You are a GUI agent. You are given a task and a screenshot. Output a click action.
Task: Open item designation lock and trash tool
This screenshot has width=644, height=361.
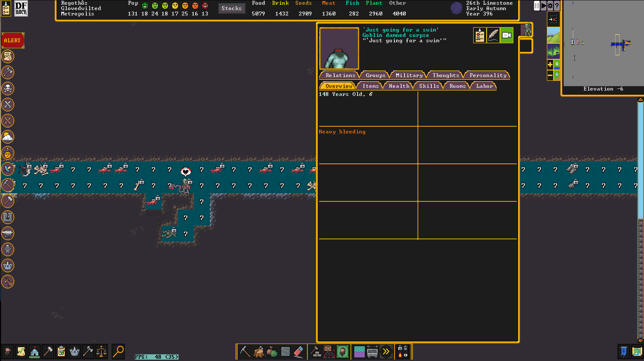tap(403, 352)
